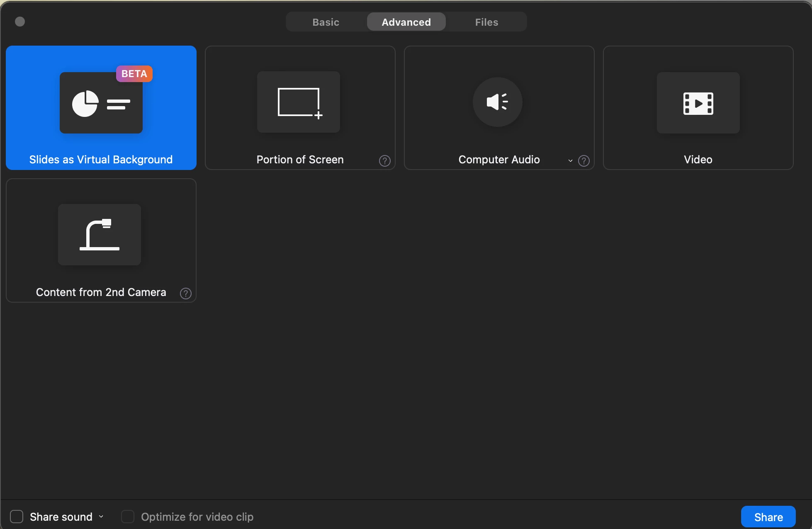Close the share window with gray dot
Screen dimensions: 812x529
pyautogui.click(x=20, y=22)
